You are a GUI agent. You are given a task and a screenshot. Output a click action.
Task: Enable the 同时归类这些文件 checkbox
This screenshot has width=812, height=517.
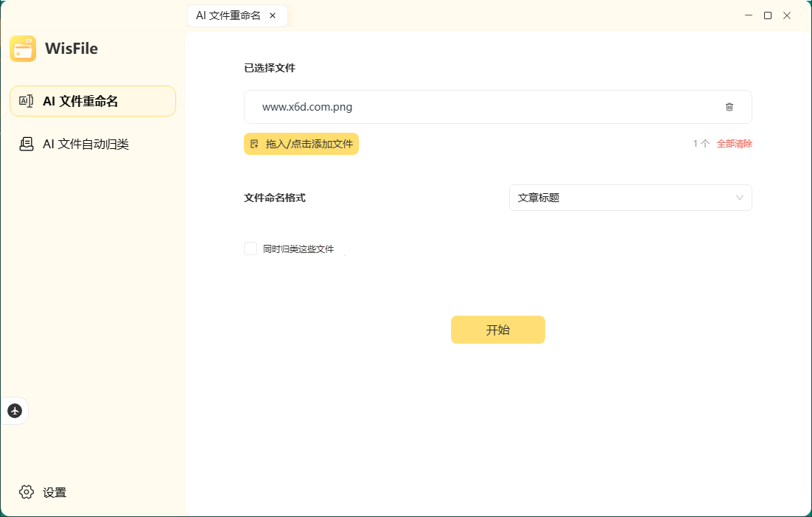250,249
